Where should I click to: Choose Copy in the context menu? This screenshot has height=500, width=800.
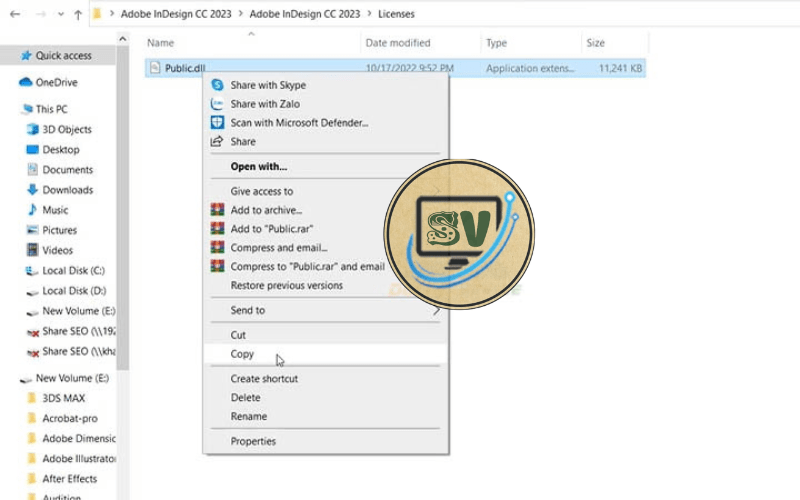[326, 354]
